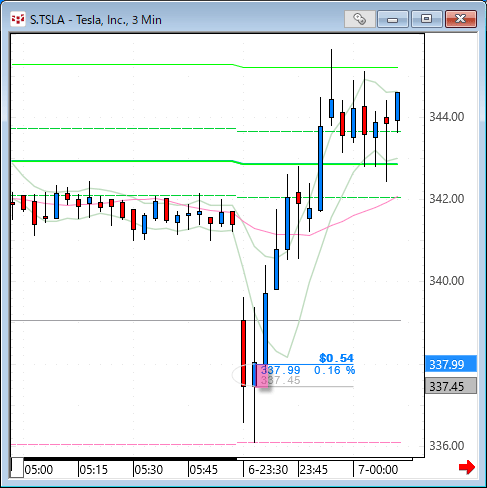
Task: Click the chart link button in the title bar
Action: (x=360, y=19)
